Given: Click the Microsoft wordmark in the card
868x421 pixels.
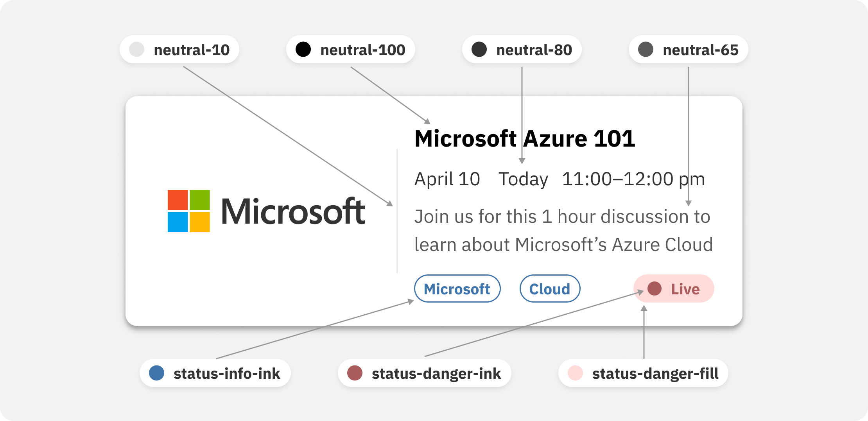Looking at the screenshot, I should coord(293,211).
